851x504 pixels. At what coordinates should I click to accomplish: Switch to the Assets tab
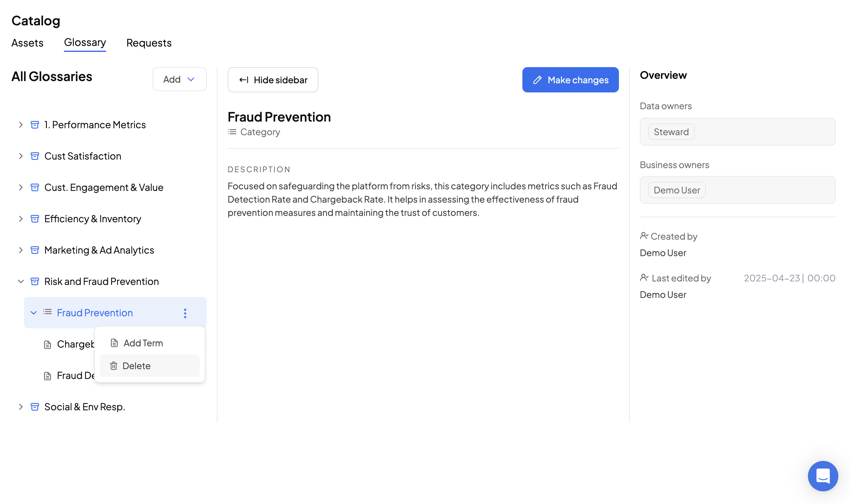(x=28, y=43)
